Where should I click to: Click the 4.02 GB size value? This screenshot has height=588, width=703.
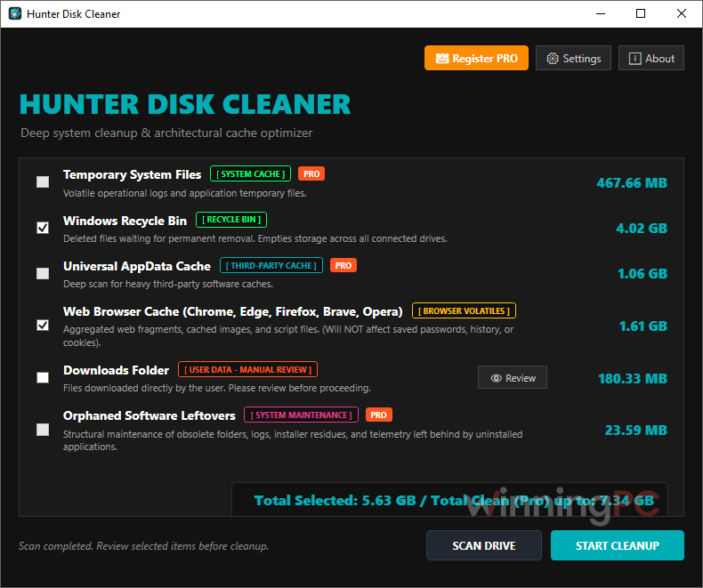tap(641, 228)
